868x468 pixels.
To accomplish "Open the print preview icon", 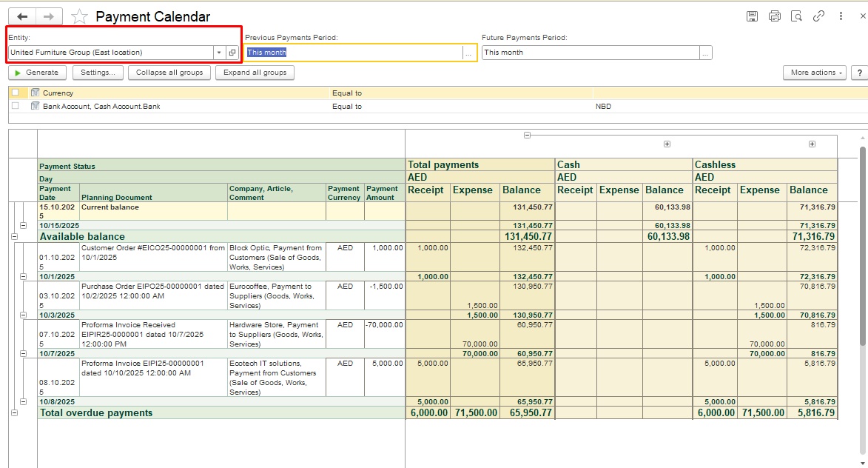I will [796, 16].
